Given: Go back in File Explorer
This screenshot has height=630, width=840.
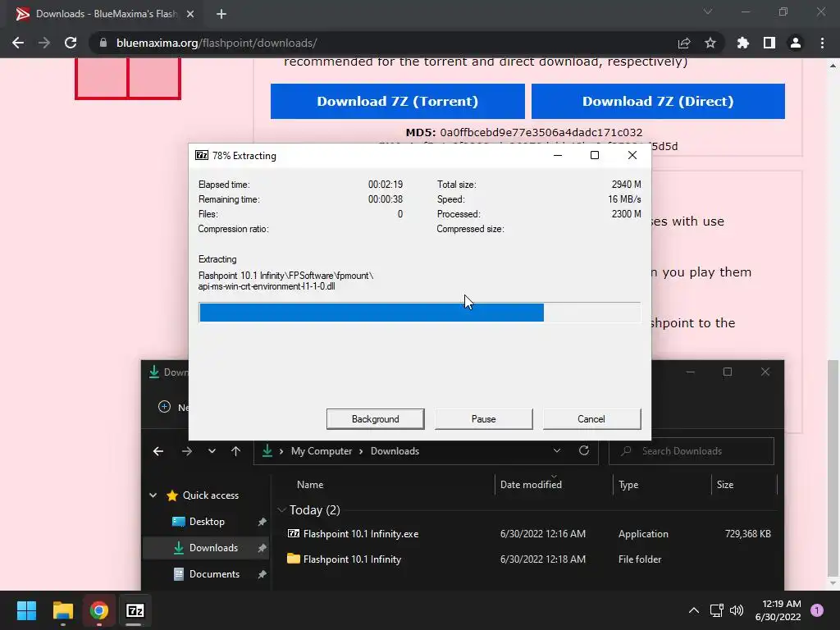Looking at the screenshot, I should point(158,451).
